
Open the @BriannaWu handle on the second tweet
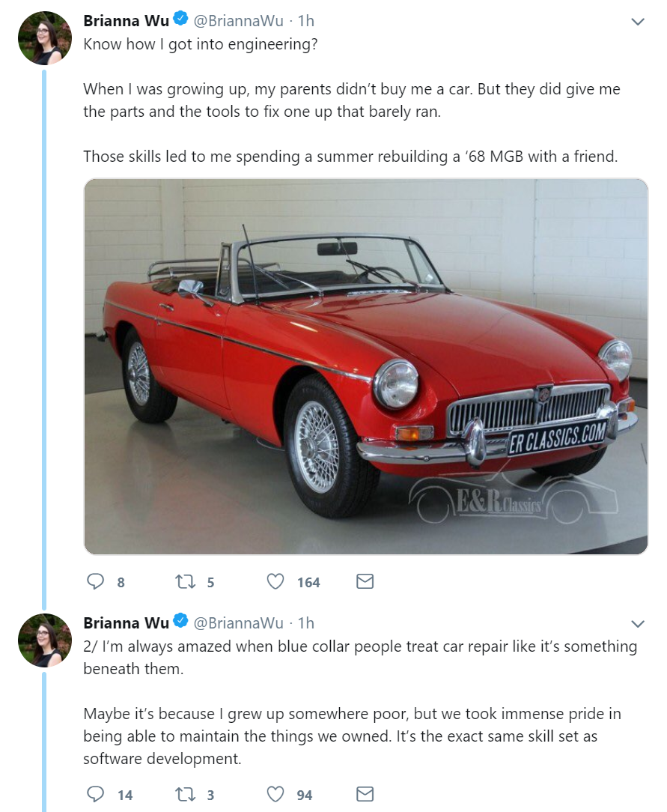click(x=239, y=623)
